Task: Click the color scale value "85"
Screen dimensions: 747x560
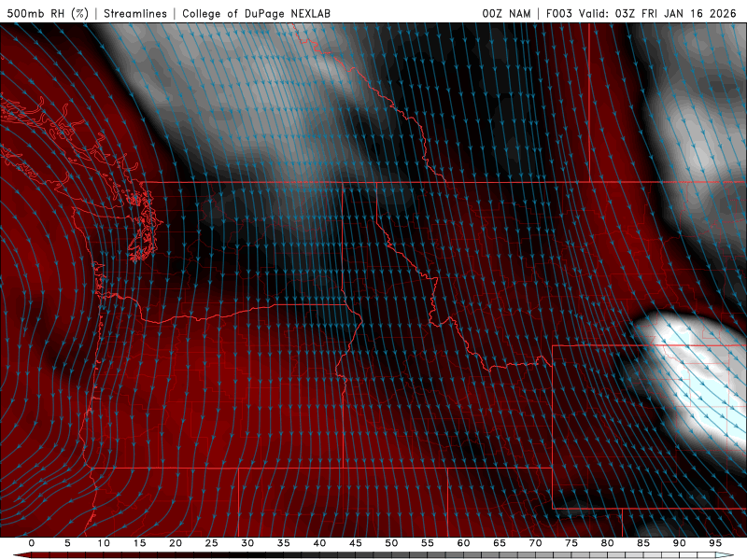Action: [x=643, y=543]
